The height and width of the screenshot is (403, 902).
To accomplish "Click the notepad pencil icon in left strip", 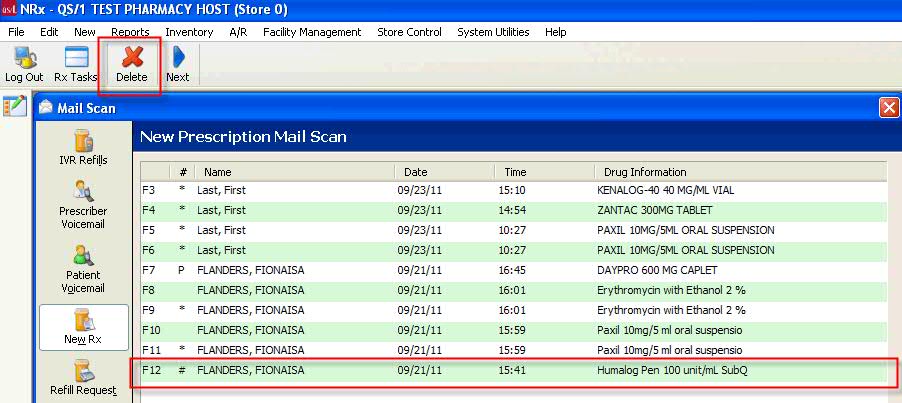I will [x=14, y=106].
